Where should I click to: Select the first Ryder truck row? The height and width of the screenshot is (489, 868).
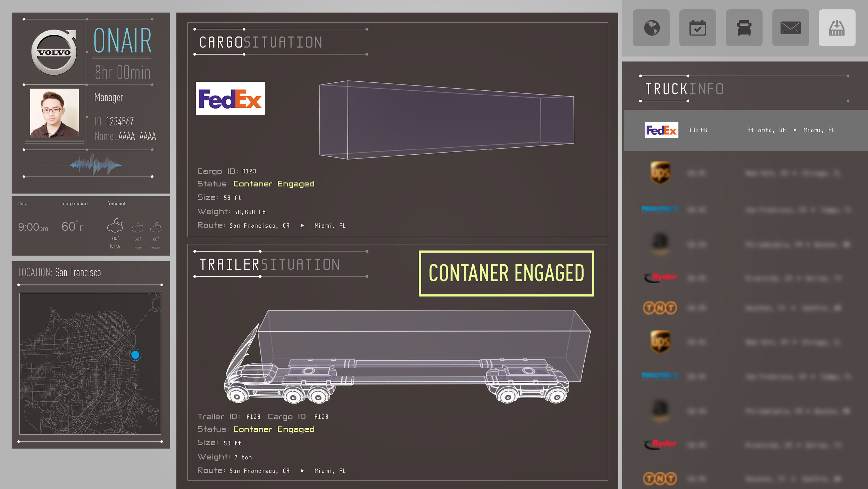tap(745, 278)
